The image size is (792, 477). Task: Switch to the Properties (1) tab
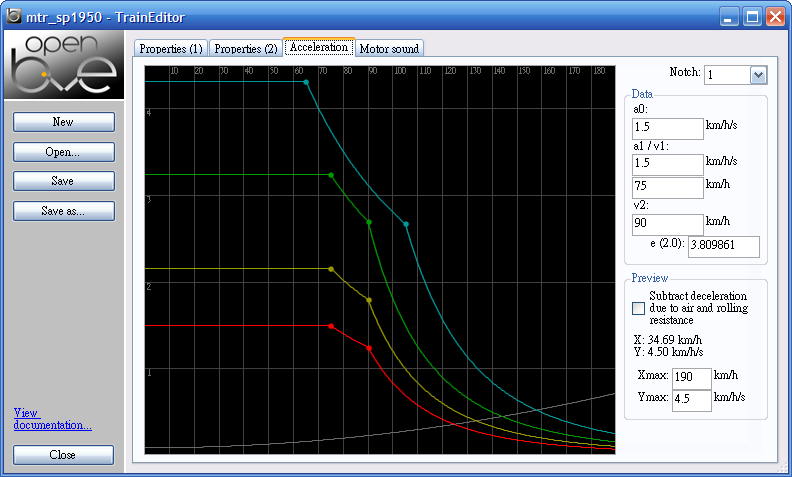[x=170, y=48]
